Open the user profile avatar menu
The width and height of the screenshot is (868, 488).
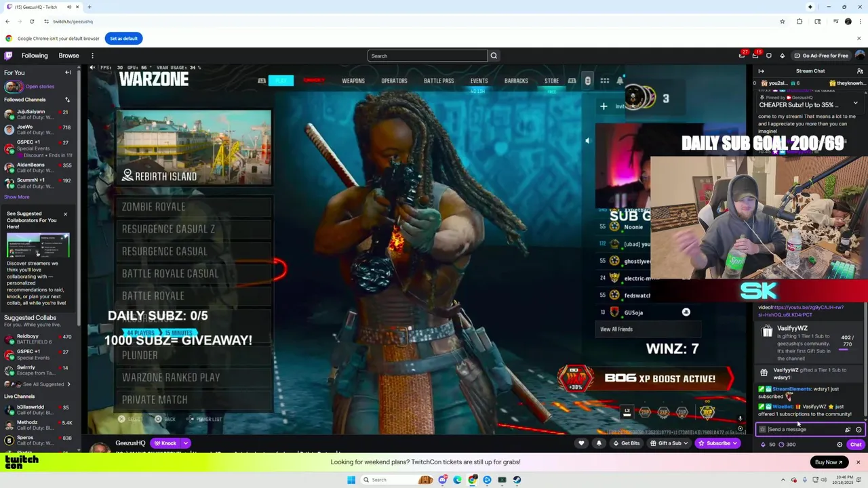click(860, 56)
